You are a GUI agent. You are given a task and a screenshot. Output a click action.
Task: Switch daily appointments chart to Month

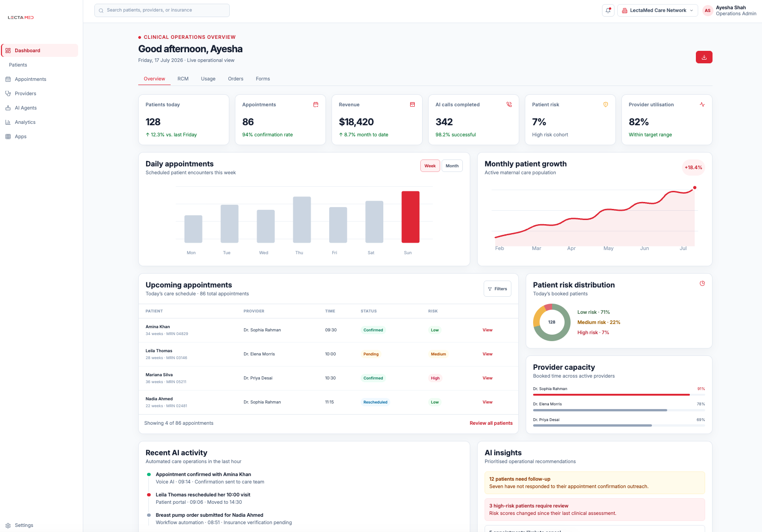click(452, 166)
